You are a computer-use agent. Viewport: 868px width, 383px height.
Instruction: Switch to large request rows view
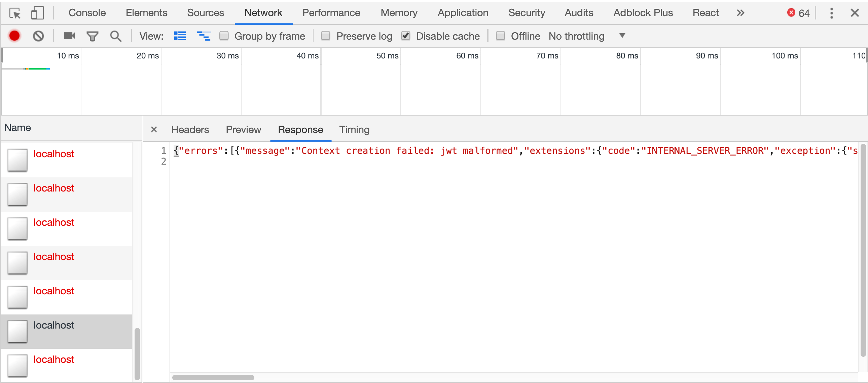pyautogui.click(x=180, y=36)
